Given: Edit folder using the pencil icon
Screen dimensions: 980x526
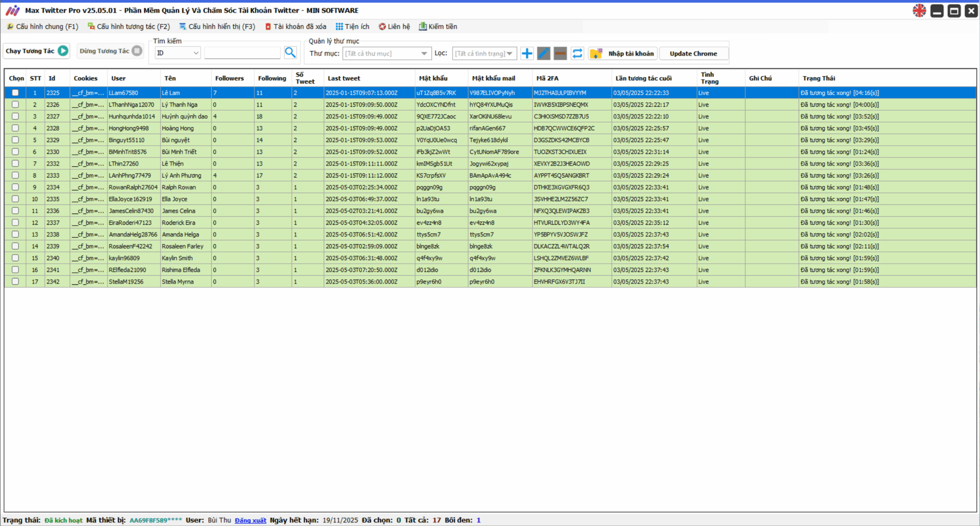Looking at the screenshot, I should (x=544, y=53).
